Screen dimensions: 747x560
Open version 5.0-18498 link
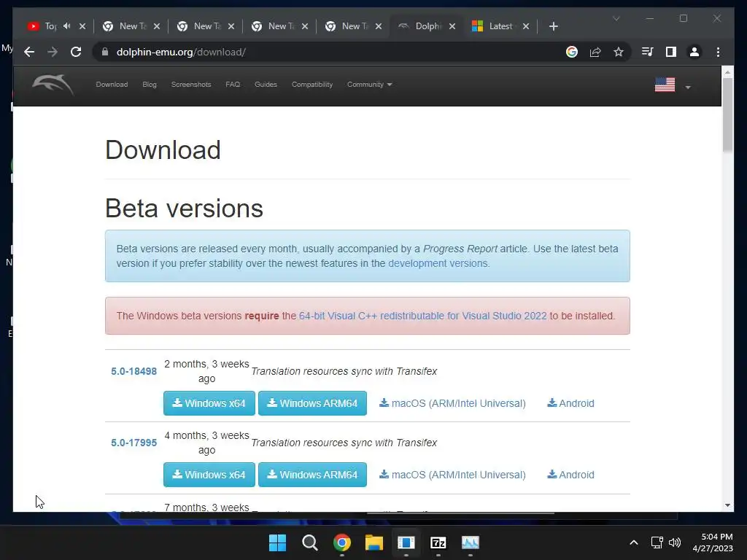pyautogui.click(x=134, y=371)
